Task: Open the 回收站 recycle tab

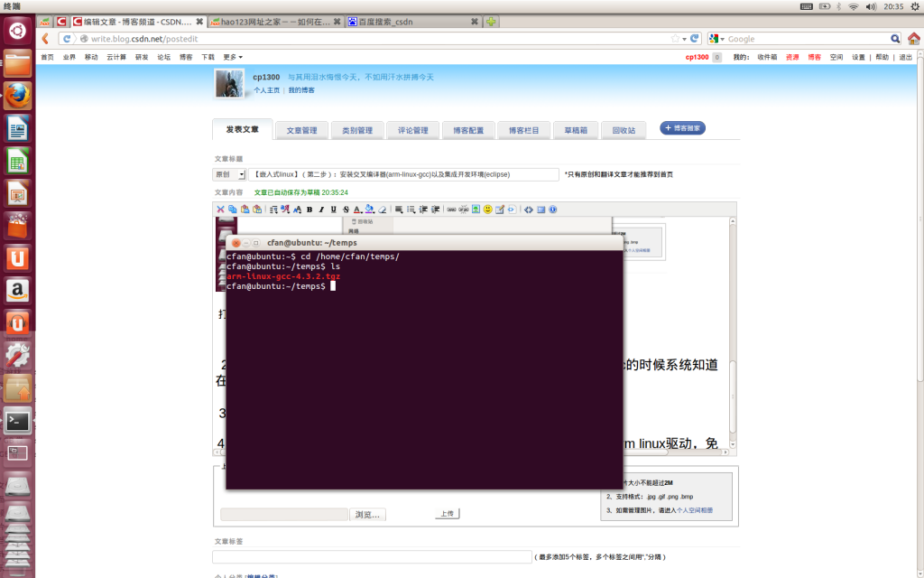Action: [x=624, y=130]
